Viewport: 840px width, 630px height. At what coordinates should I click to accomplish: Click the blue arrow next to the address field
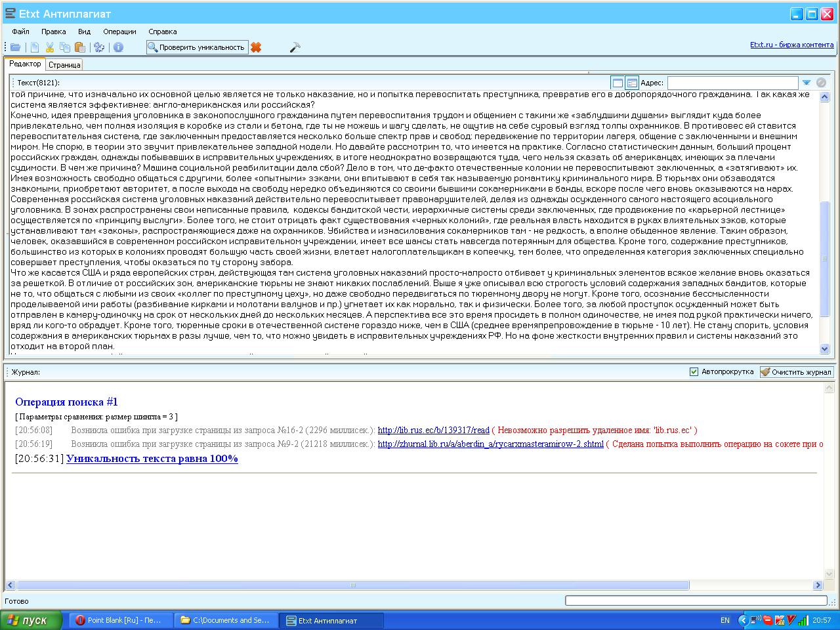[x=807, y=83]
